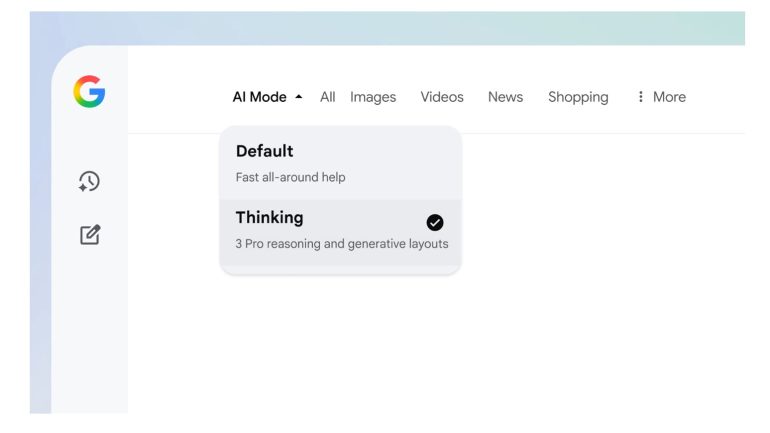
Task: Switch to the Images tab
Action: [373, 97]
